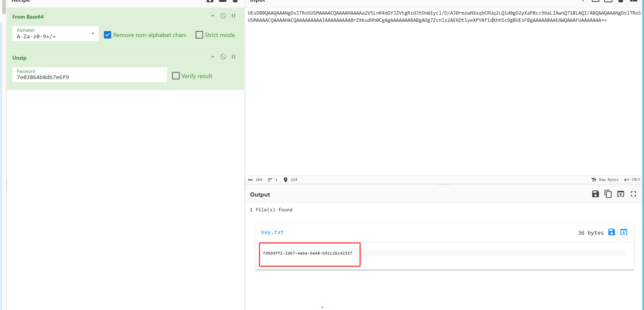Move key.txt to input
The image size is (644, 310).
[x=623, y=232]
